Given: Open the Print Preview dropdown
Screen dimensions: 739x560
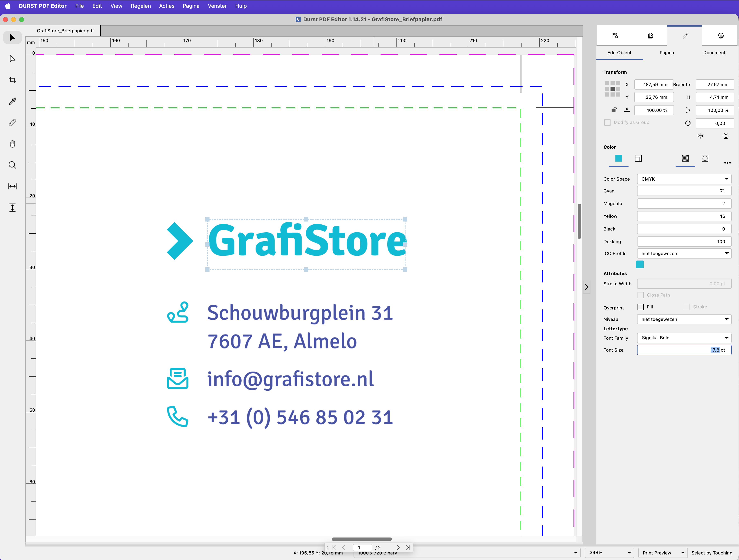Looking at the screenshot, I should tap(662, 553).
